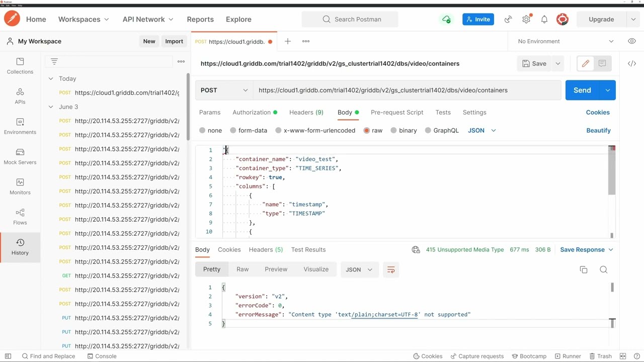Image resolution: width=644 pixels, height=362 pixels.
Task: Open the user avatar menu
Action: pyautogui.click(x=562, y=19)
